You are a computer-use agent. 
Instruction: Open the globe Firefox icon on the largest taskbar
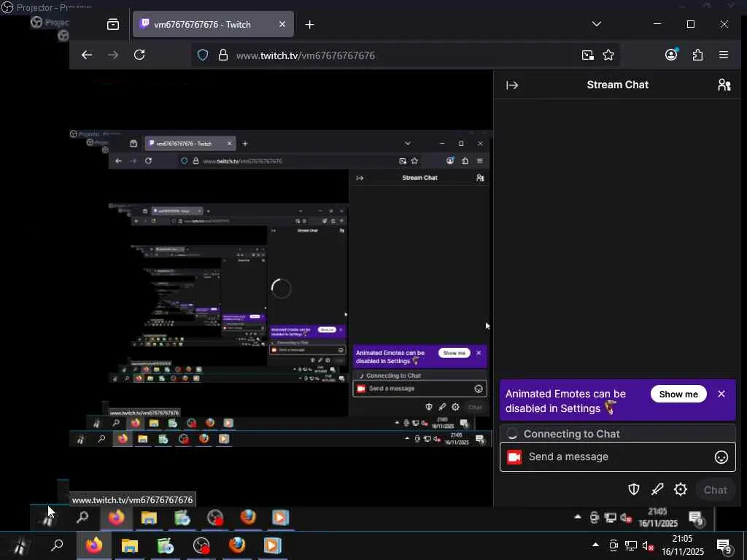click(x=237, y=545)
